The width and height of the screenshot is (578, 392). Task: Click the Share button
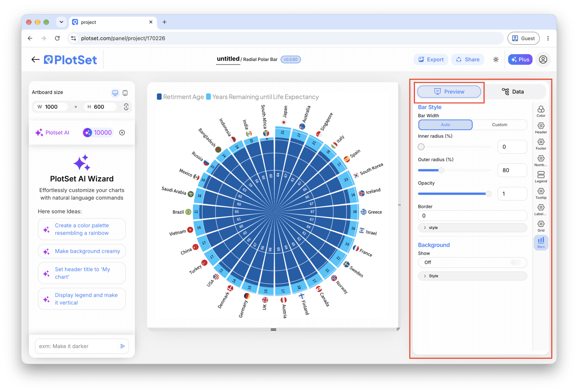[468, 60]
